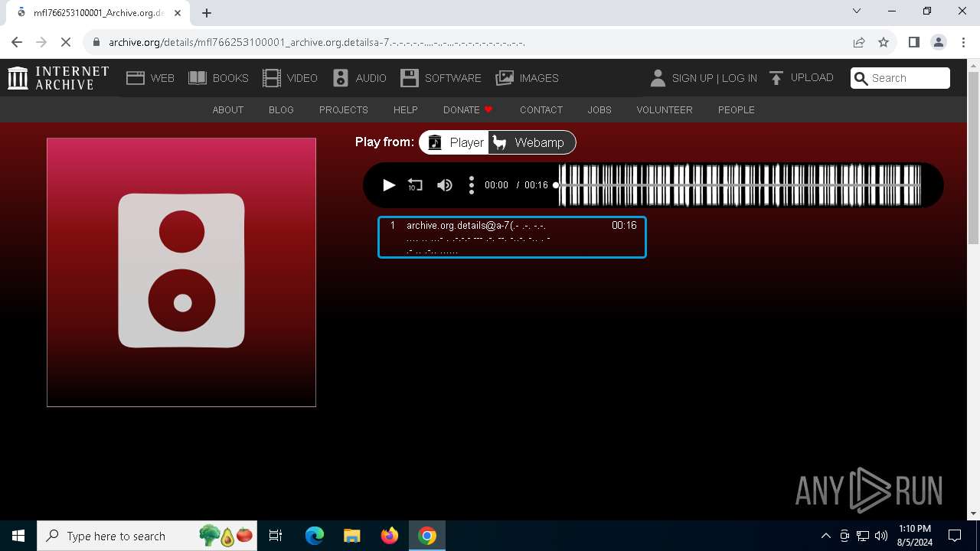Viewport: 980px width, 551px height.
Task: Open a new browser tab
Action: pyautogui.click(x=207, y=12)
